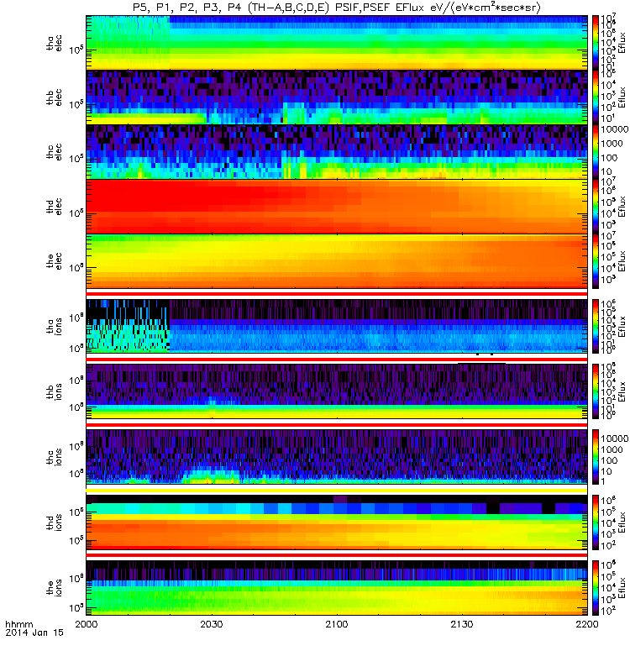This screenshot has width=630, height=672.
Task: Click the thd ions color bar
Action: 596,522
